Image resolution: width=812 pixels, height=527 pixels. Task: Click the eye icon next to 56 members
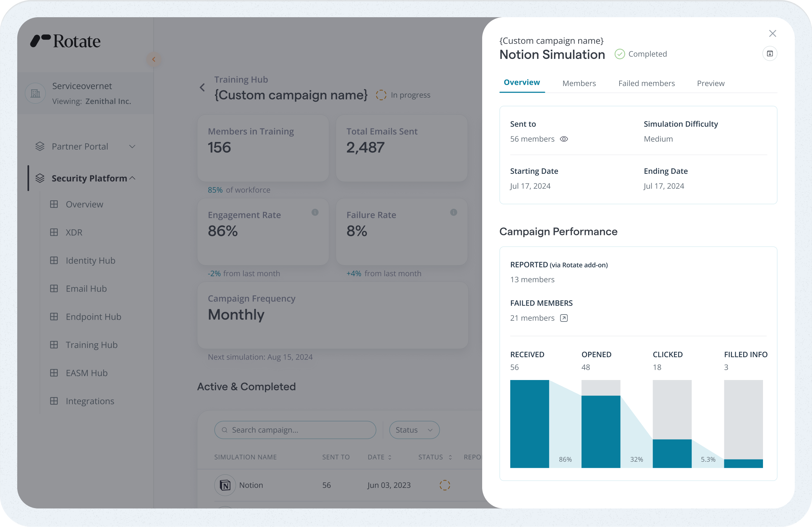pos(564,139)
